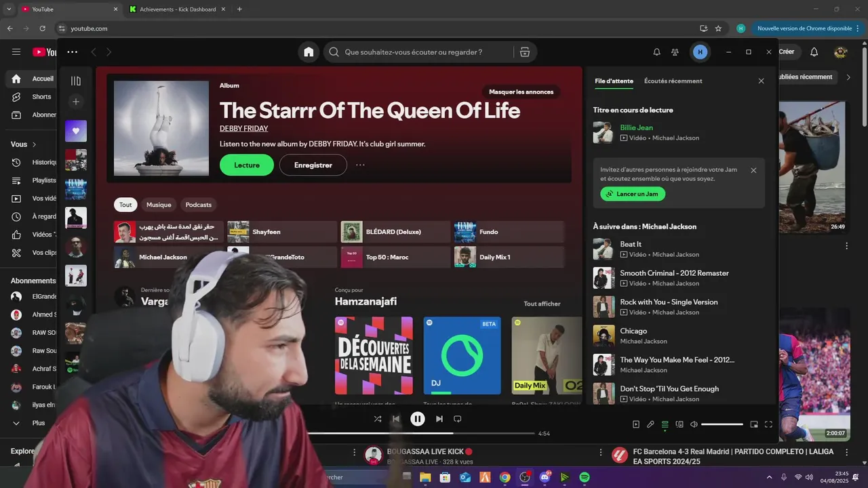868x488 pixels.
Task: Dismiss the Jam invitation card
Action: click(753, 170)
